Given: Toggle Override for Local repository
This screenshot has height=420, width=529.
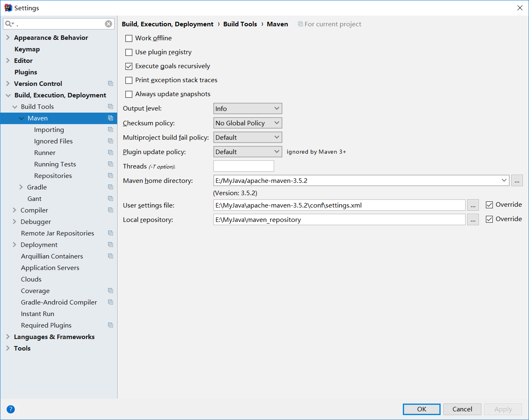Looking at the screenshot, I should point(489,219).
